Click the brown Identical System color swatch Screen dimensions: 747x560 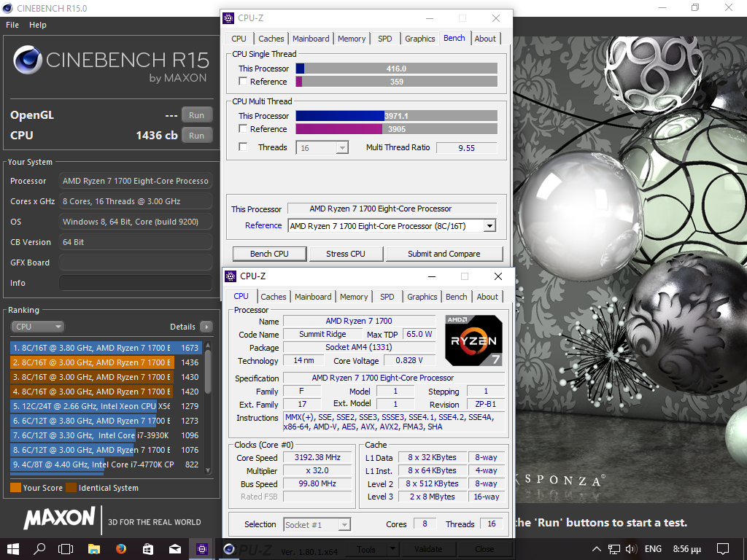coord(71,488)
